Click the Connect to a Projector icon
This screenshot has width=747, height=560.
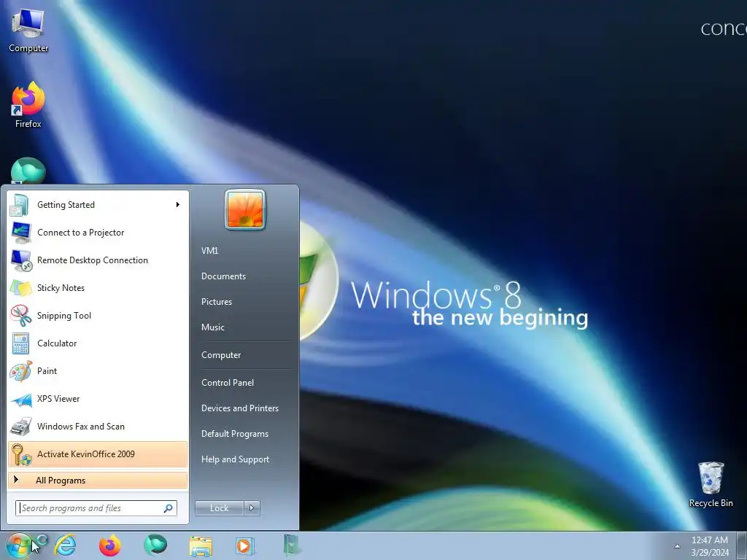[x=21, y=233]
